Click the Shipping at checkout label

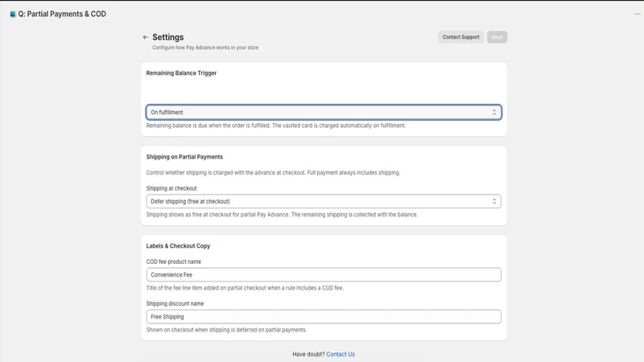click(171, 188)
